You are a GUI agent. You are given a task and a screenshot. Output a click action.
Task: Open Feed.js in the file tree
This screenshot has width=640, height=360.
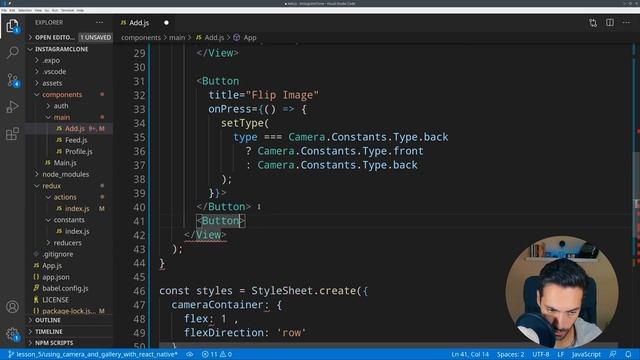point(70,140)
